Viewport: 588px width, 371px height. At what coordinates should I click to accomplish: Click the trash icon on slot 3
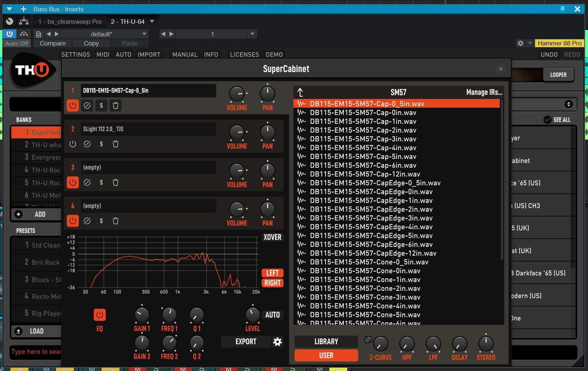116,182
